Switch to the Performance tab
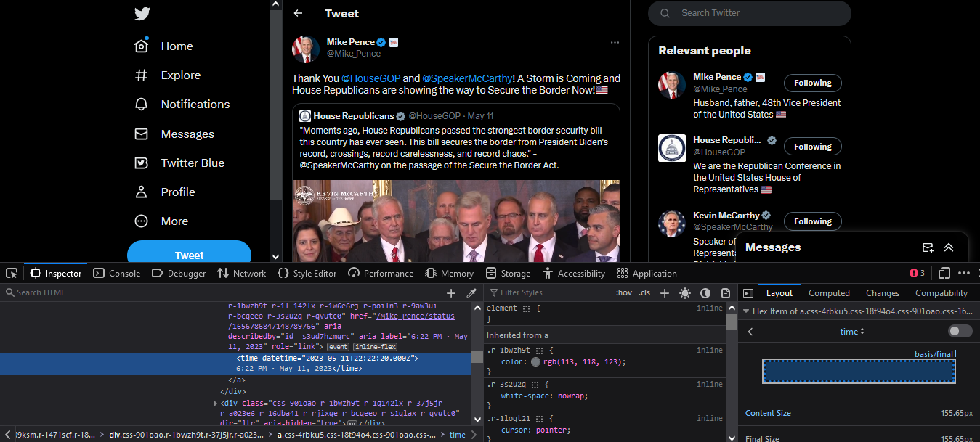 (381, 274)
